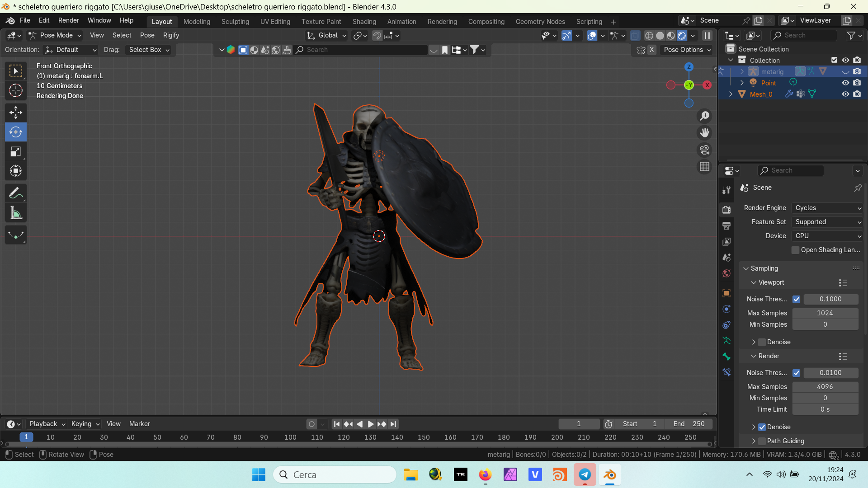Expand Mesh_0 in the outliner
This screenshot has height=488, width=868.
pyautogui.click(x=731, y=94)
